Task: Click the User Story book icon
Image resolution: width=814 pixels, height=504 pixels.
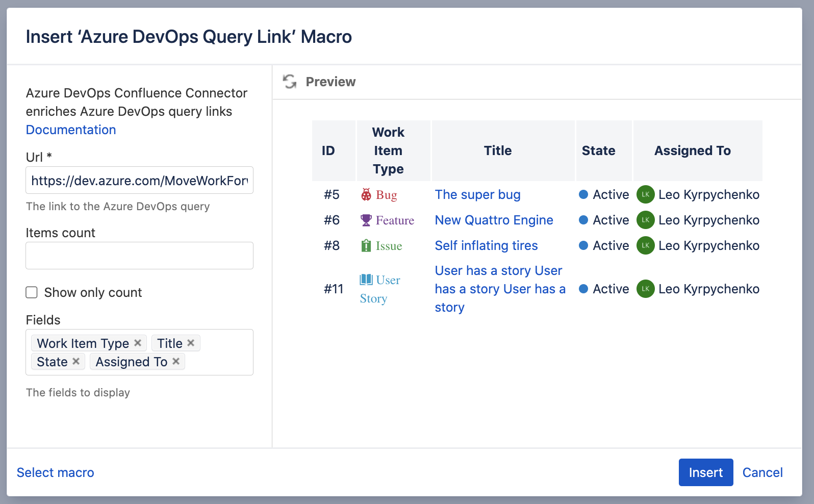Action: click(366, 280)
